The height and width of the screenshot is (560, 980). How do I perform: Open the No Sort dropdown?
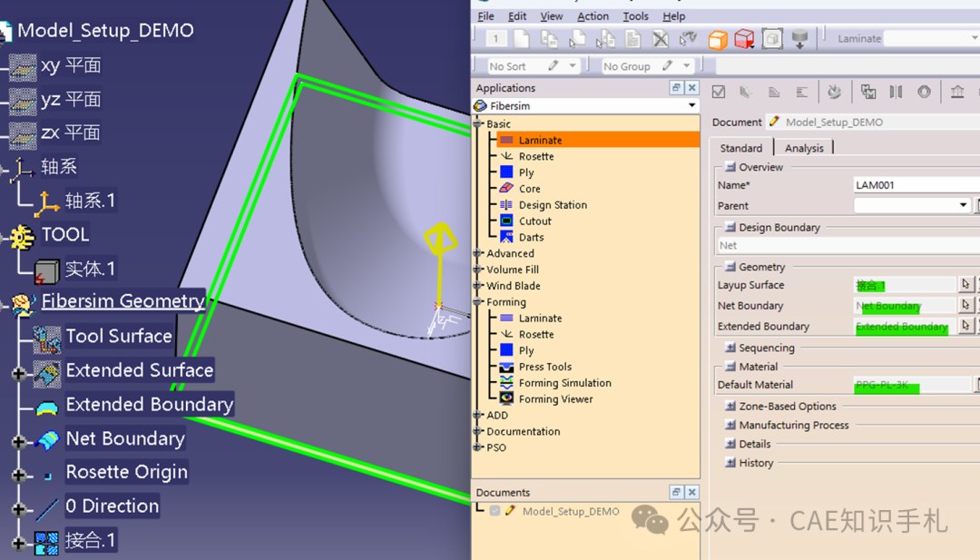point(573,65)
